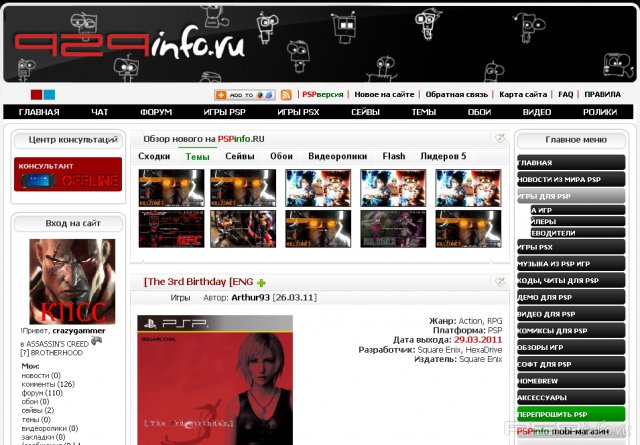Click the 'Add to' bookmark button
The height and width of the screenshot is (445, 640).
pos(245,94)
